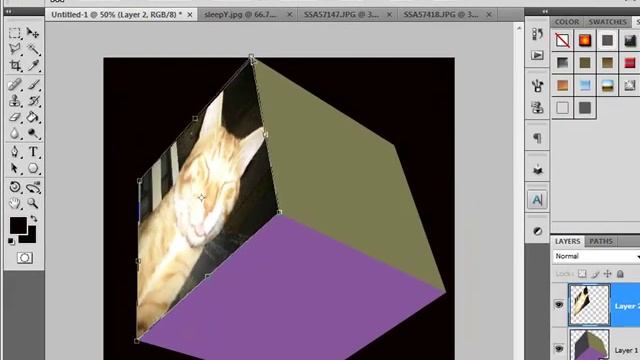Apply the Default Style (None) swatch
The image size is (640, 360).
click(x=562, y=40)
